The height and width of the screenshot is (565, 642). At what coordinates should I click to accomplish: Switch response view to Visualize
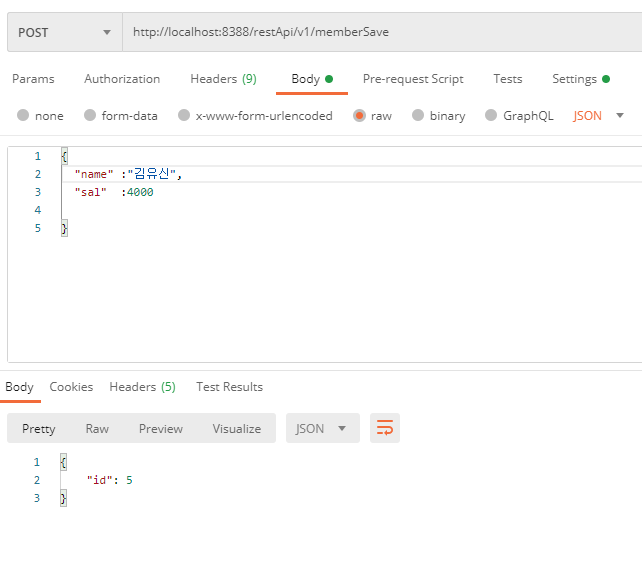[237, 429]
